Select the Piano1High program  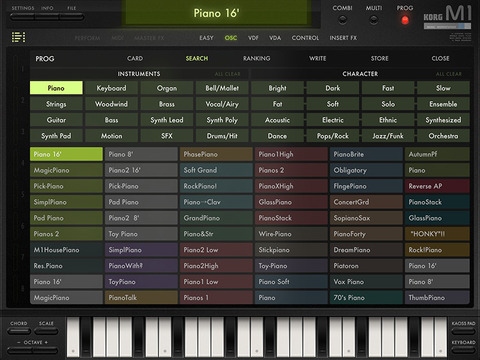click(291, 154)
